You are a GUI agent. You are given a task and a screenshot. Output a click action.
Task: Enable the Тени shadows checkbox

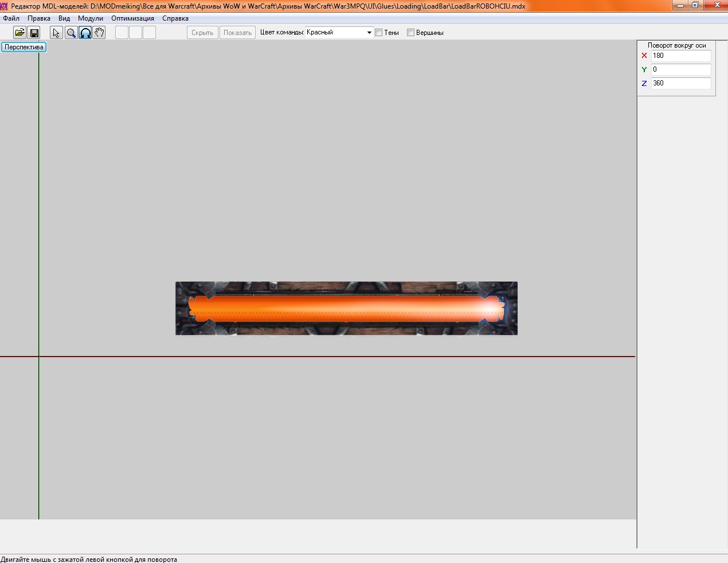[x=379, y=33]
